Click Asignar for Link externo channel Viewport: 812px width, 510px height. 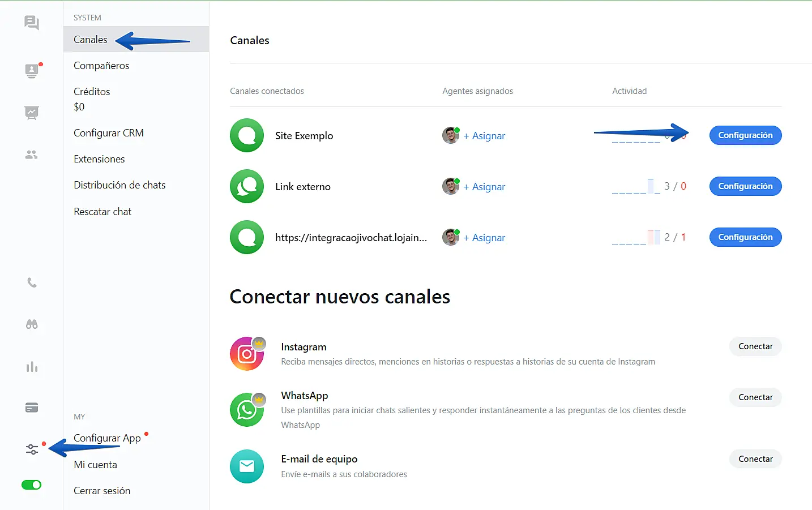[x=484, y=187]
